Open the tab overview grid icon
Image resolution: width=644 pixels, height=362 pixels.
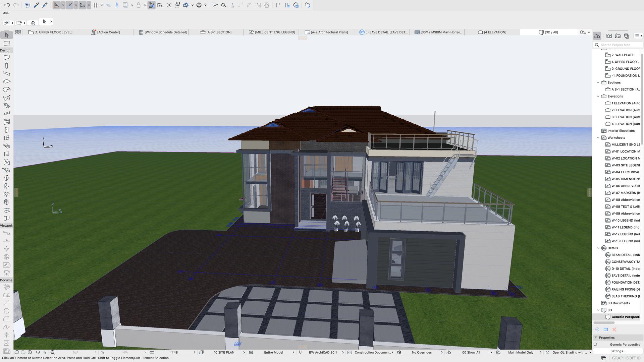pyautogui.click(x=18, y=32)
